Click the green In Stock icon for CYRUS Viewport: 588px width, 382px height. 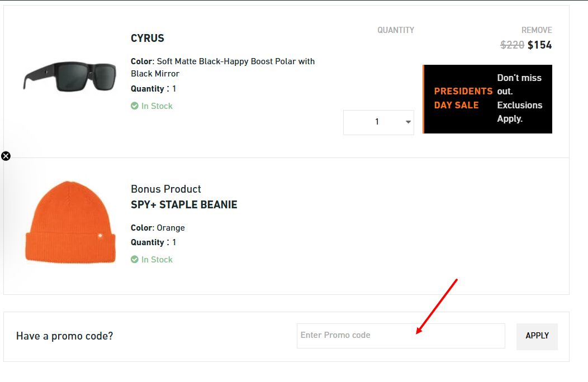tap(135, 106)
